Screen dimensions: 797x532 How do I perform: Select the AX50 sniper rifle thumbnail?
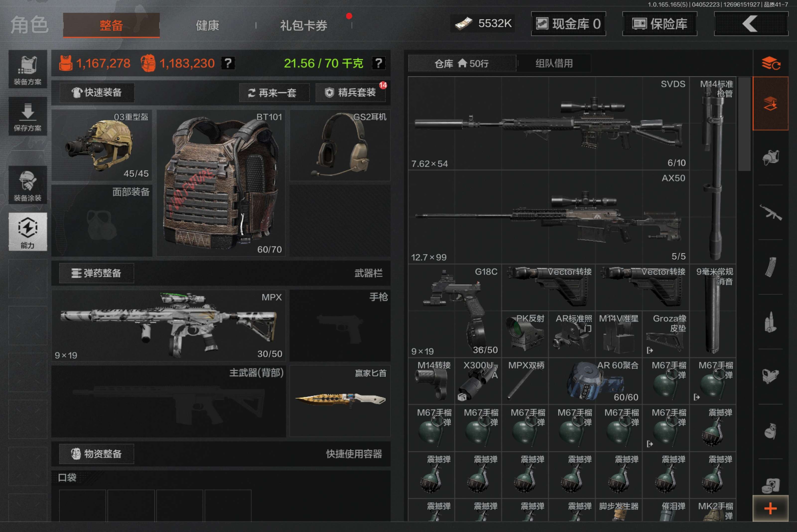(548, 217)
